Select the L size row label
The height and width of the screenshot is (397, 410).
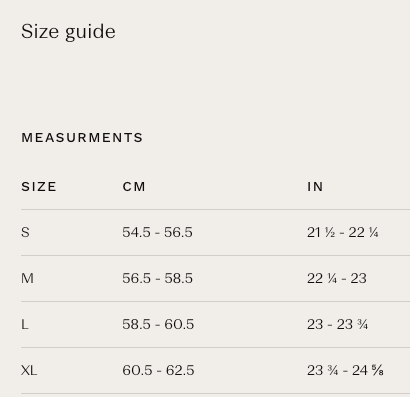click(25, 324)
